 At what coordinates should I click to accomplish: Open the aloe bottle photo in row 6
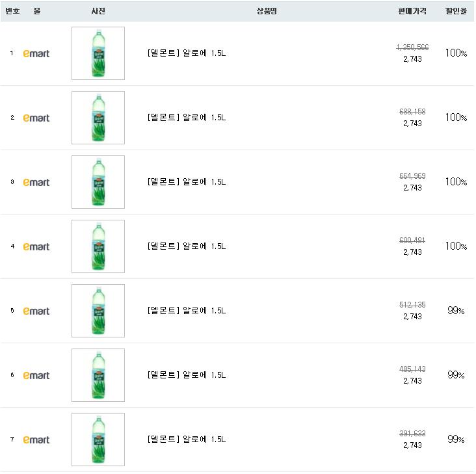tap(98, 375)
